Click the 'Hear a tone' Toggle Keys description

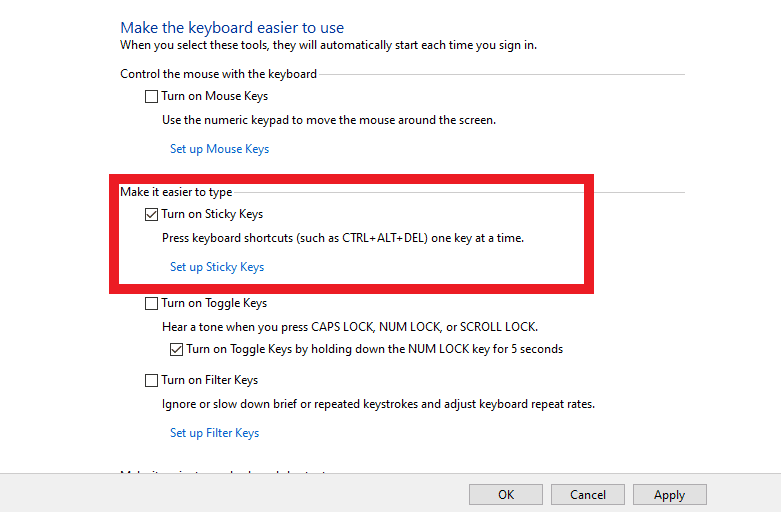click(x=350, y=326)
